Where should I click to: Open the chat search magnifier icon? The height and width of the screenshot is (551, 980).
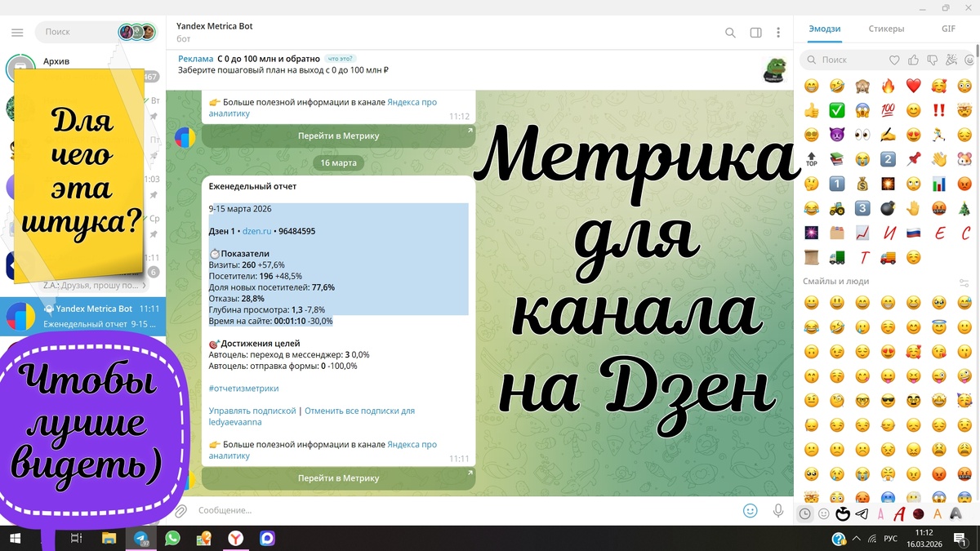click(730, 33)
